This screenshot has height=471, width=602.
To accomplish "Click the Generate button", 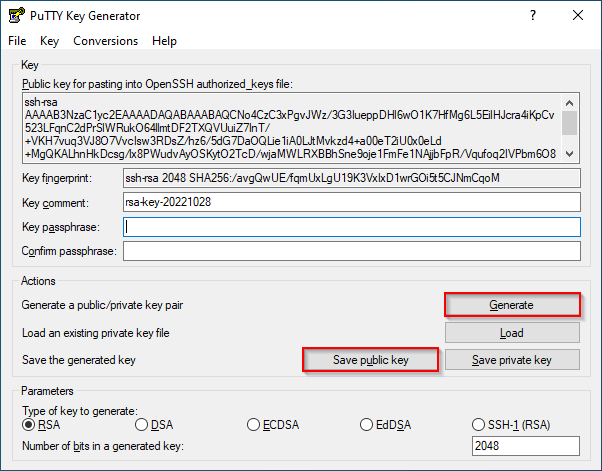I will [512, 305].
